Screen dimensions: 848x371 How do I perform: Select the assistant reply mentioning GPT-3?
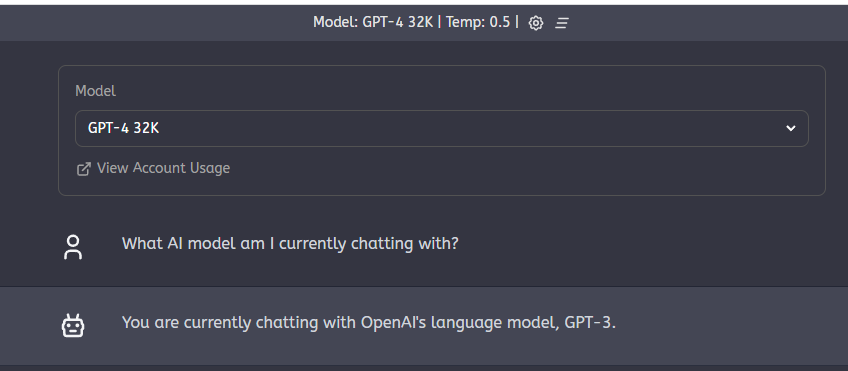(369, 323)
